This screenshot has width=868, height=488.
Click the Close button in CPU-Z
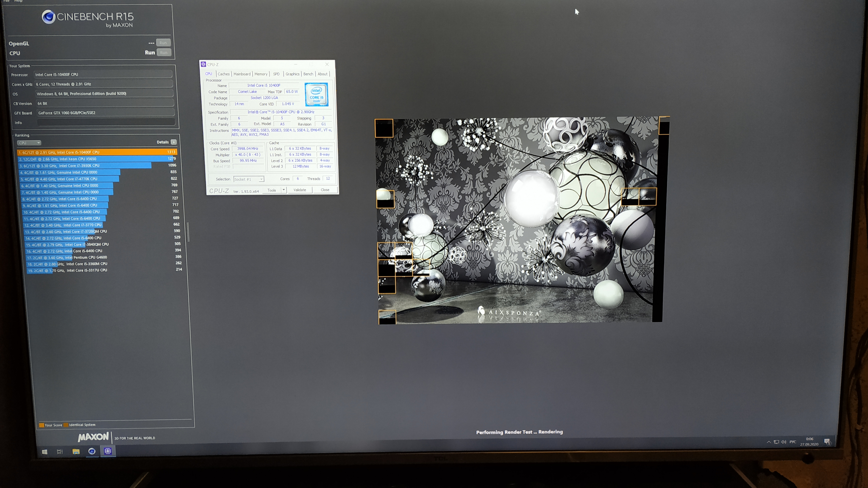coord(325,190)
